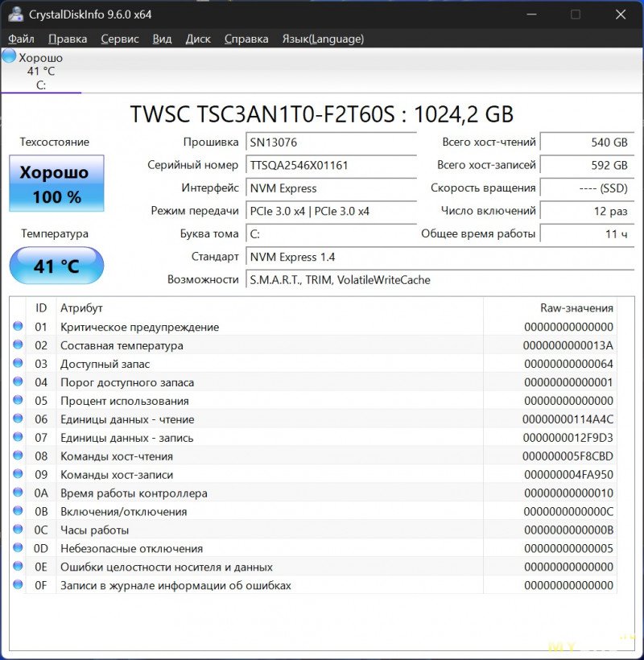Click raw value 0000000114A4C
This screenshot has height=660, width=644.
pos(568,419)
